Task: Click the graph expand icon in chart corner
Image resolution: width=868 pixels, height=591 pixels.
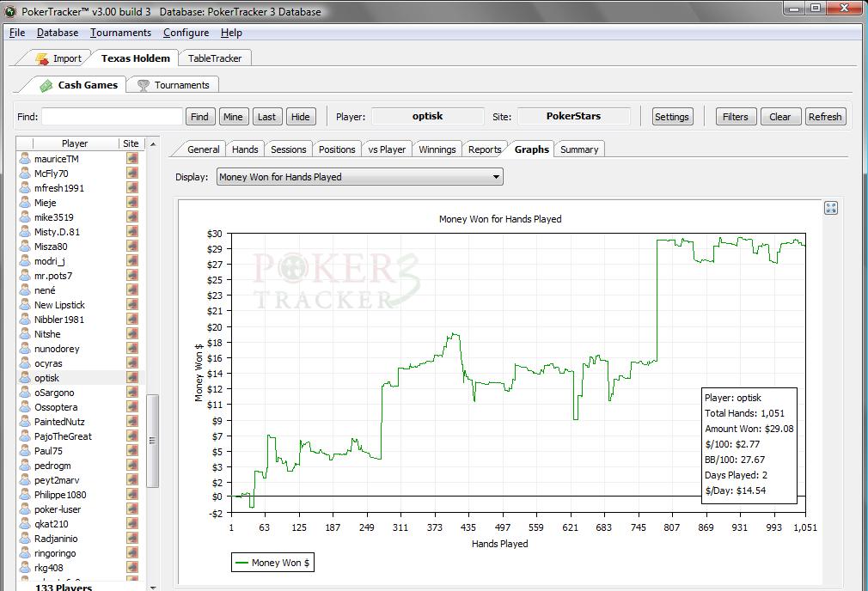Action: point(830,208)
